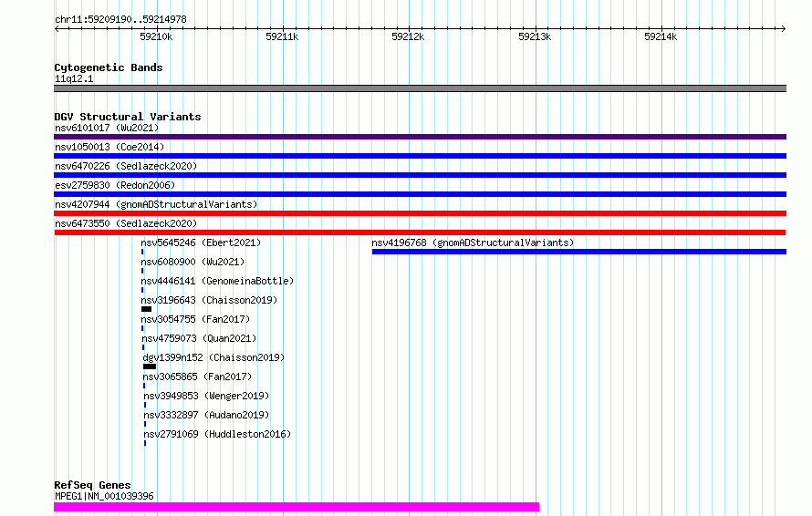Select the black dgv1399n152 (Chaisson2019) feature block
The image size is (812, 516).
(150, 366)
